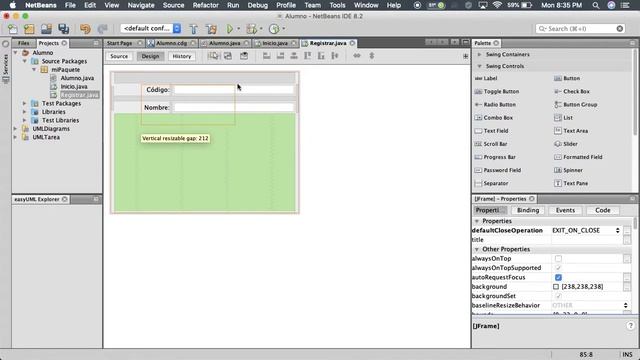This screenshot has height=360, width=640.
Task: Open the defaultCloseOperation dropdown
Action: pyautogui.click(x=617, y=231)
